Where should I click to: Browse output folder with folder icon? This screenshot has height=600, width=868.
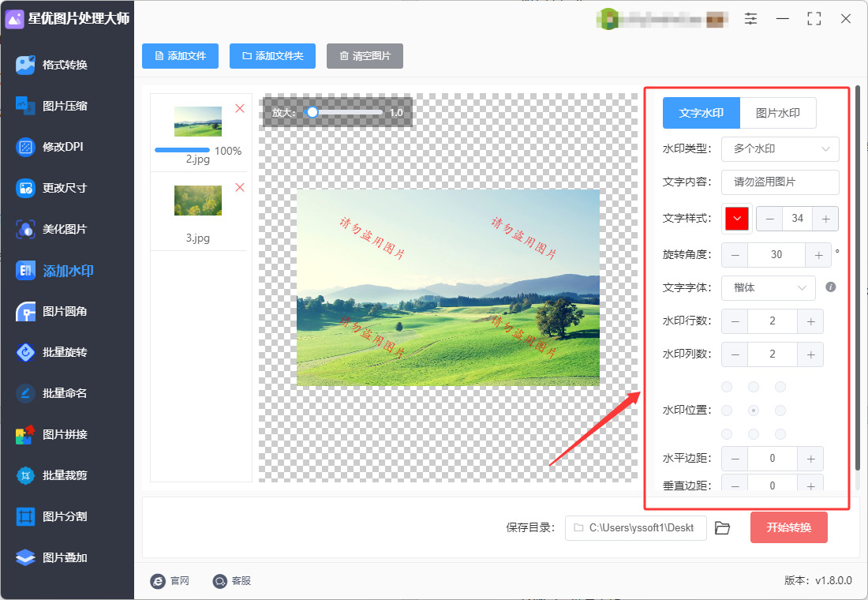722,528
